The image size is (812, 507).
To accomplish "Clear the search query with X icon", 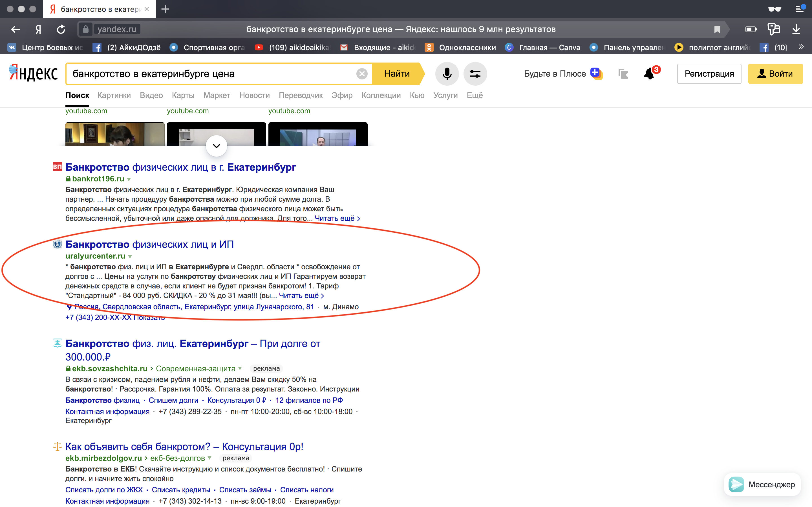I will coord(362,74).
